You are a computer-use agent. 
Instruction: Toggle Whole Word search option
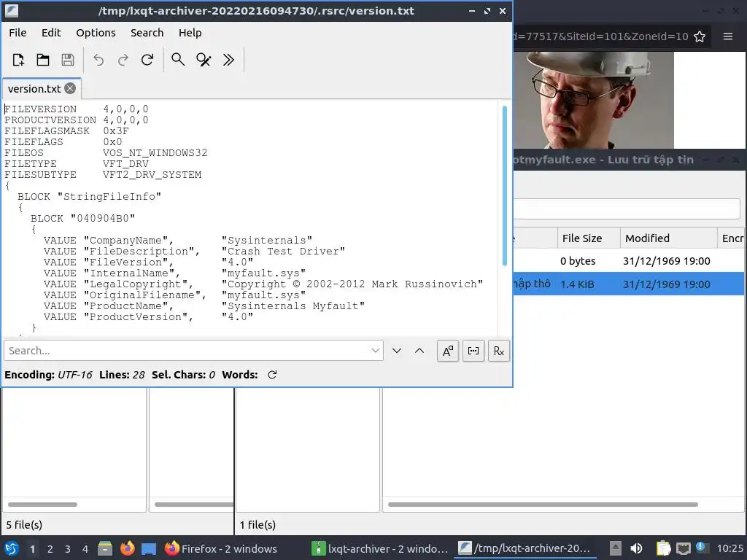(473, 351)
